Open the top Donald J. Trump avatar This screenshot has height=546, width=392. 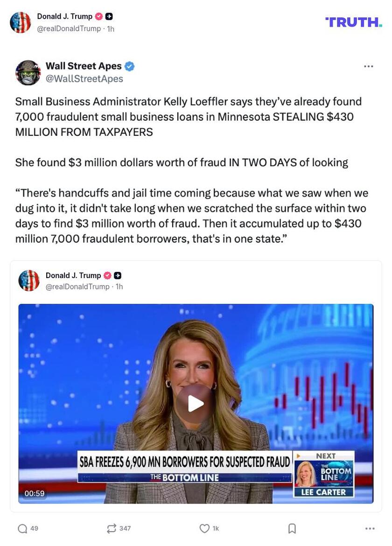tap(20, 22)
